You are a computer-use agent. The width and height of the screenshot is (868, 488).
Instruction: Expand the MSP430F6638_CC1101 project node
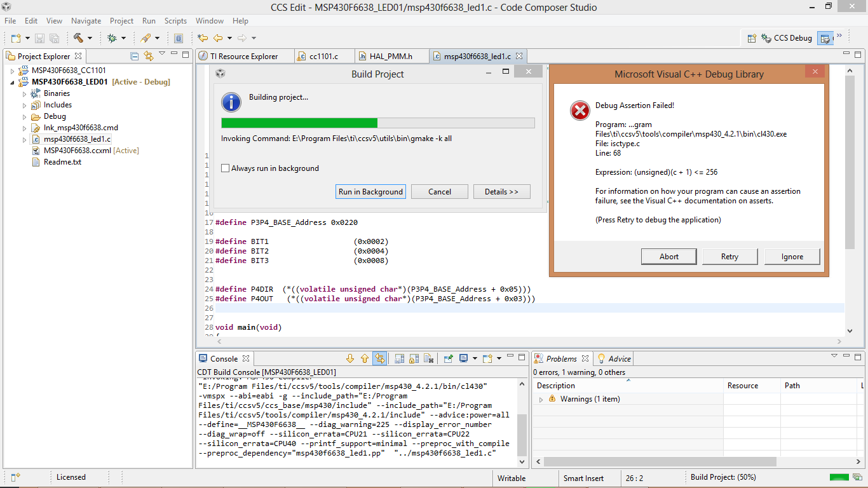click(x=12, y=71)
